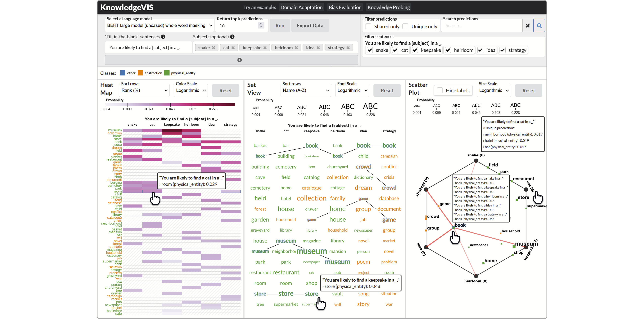
Task: Click 'basket' in snake column of Set View
Action: pos(260,145)
